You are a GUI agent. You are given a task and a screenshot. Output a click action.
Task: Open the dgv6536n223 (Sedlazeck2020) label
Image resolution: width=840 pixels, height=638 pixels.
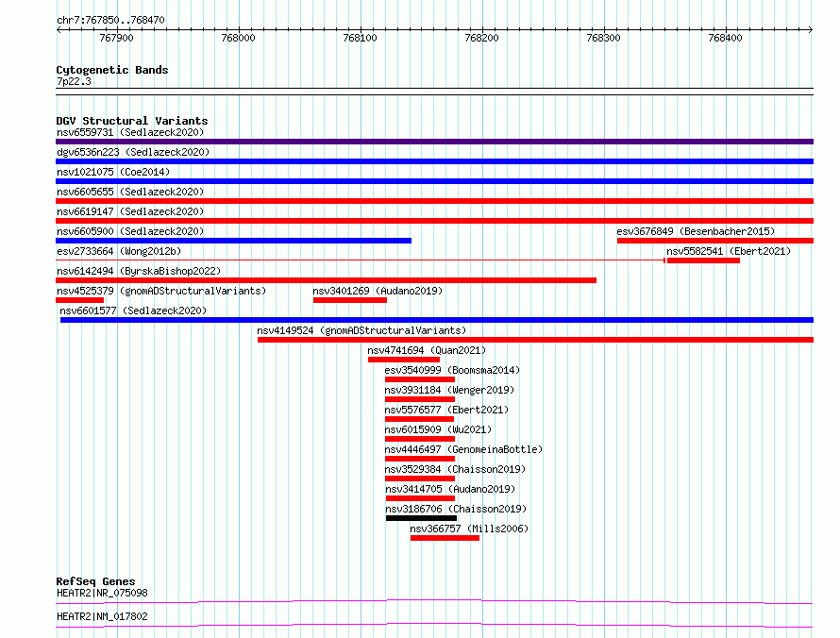coord(133,152)
